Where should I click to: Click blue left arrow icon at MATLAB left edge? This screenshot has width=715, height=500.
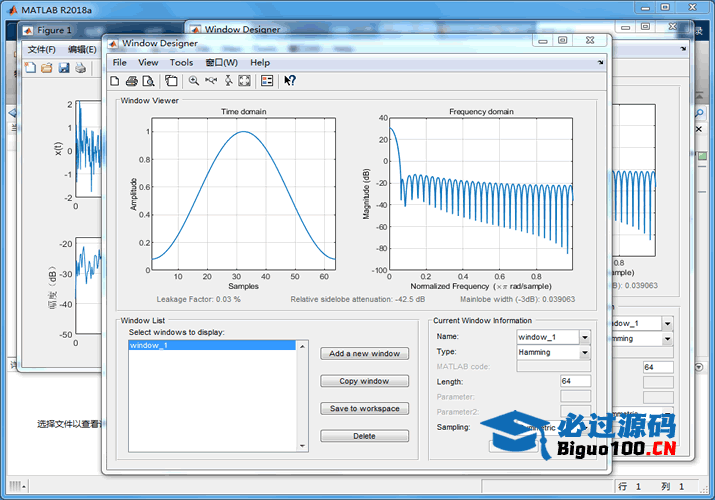point(12,113)
